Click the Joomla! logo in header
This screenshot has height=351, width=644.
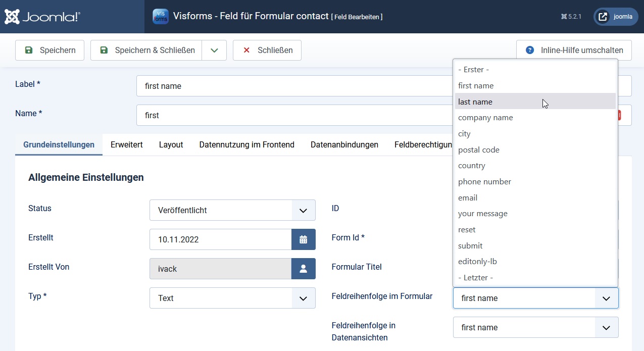pyautogui.click(x=42, y=17)
